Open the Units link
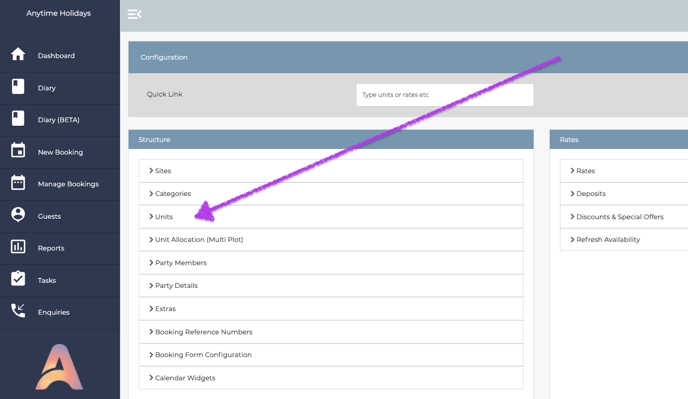Viewport: 688px width, 399px height. point(164,217)
